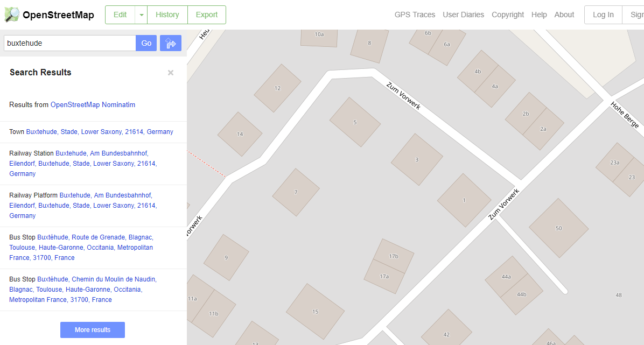Click the Hohe Berge street label
Image resolution: width=644 pixels, height=345 pixels.
pyautogui.click(x=625, y=115)
